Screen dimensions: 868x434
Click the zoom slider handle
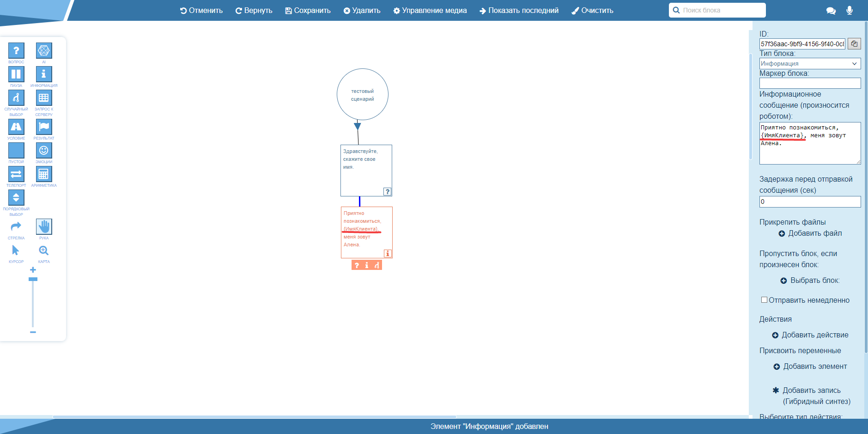[x=33, y=279]
